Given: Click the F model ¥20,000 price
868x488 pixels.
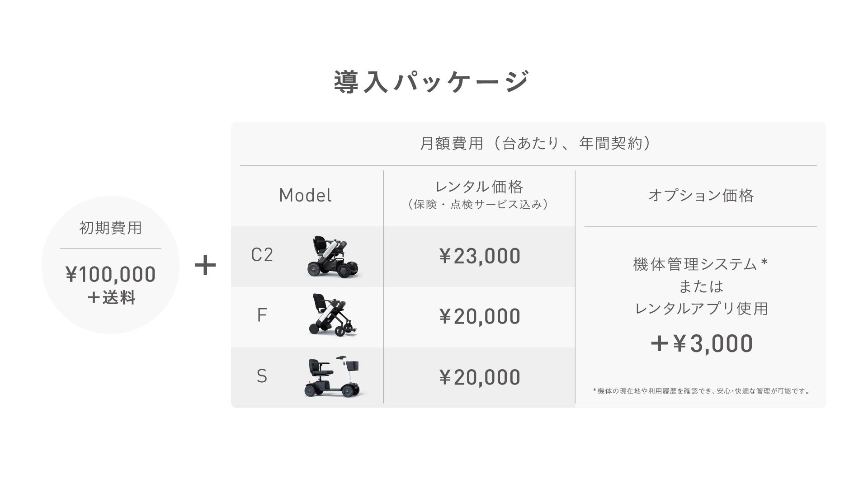Looking at the screenshot, I should pos(479,316).
